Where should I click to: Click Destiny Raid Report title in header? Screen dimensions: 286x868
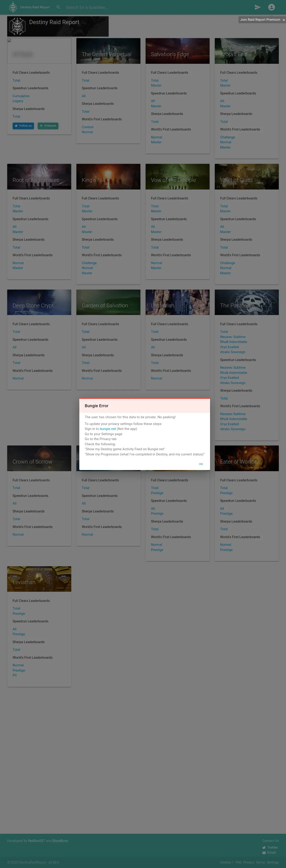(35, 7)
